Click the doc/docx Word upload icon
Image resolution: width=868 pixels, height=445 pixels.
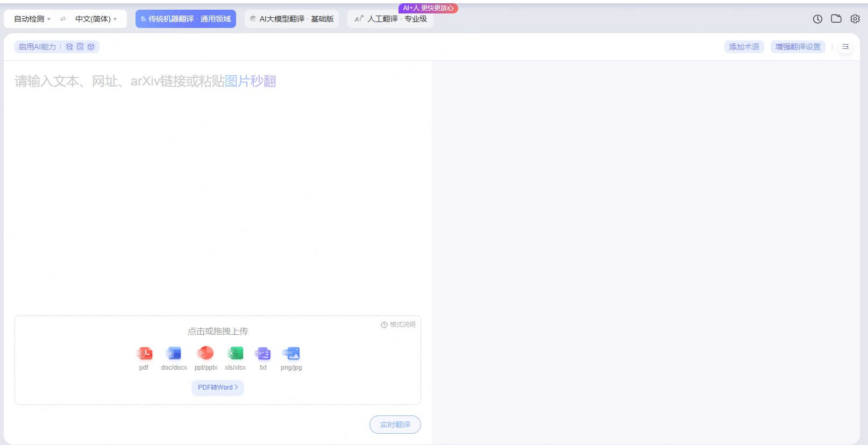tap(174, 353)
